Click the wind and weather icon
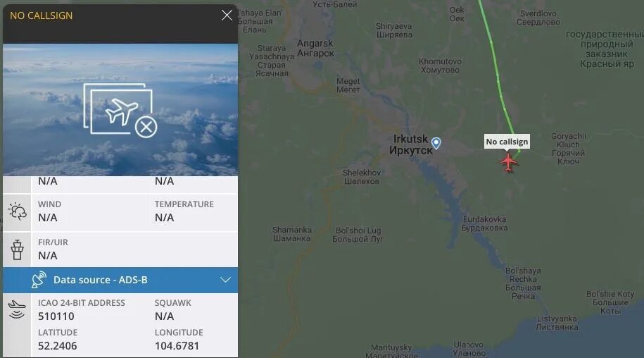The image size is (644, 358). pyautogui.click(x=17, y=211)
